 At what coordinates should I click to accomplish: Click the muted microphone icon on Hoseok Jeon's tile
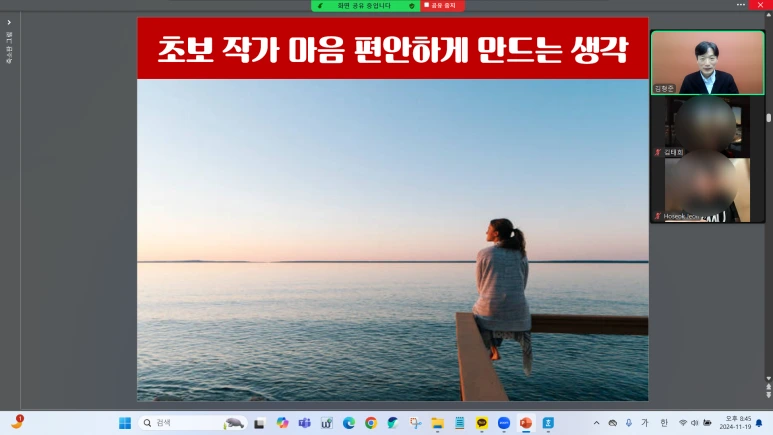coord(658,216)
